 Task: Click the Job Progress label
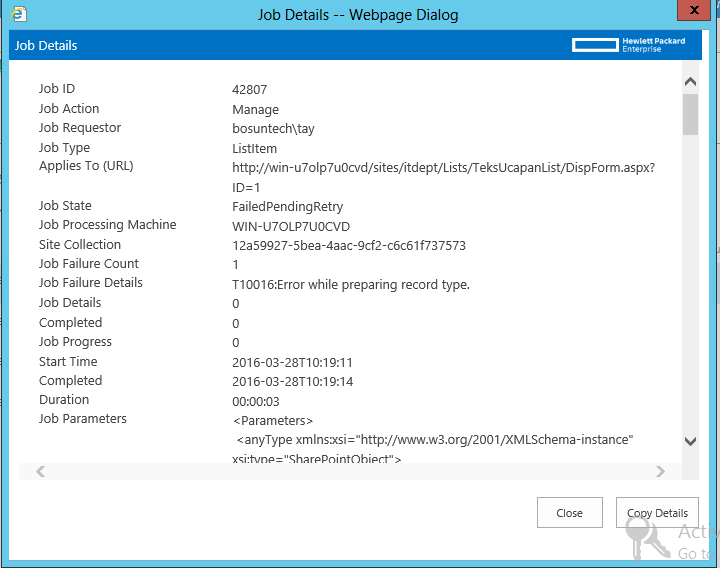[75, 342]
